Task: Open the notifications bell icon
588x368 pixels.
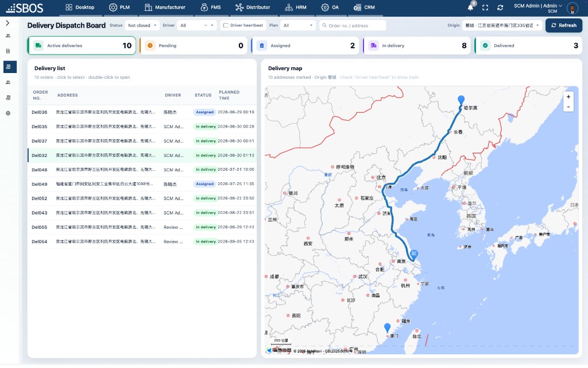Action: coord(470,7)
